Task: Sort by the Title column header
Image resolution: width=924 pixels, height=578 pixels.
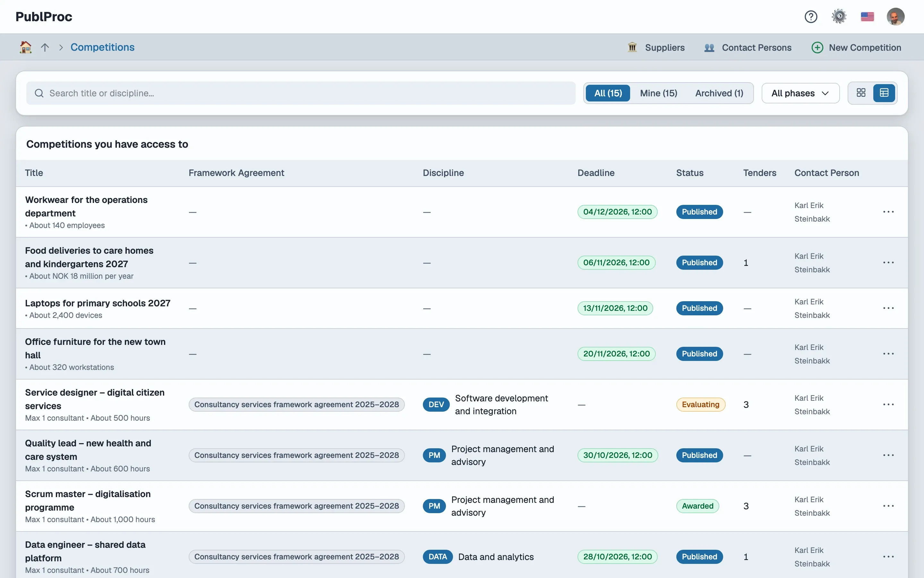Action: coord(34,173)
